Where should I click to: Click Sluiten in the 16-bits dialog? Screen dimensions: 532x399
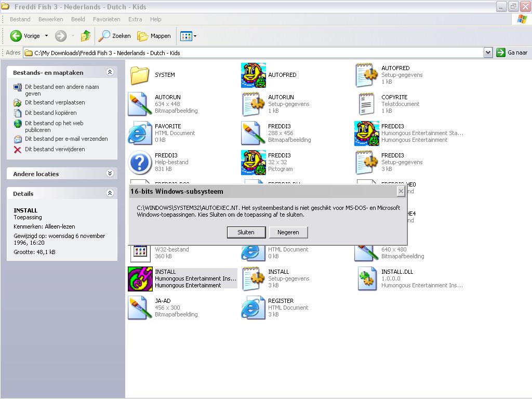tap(246, 232)
